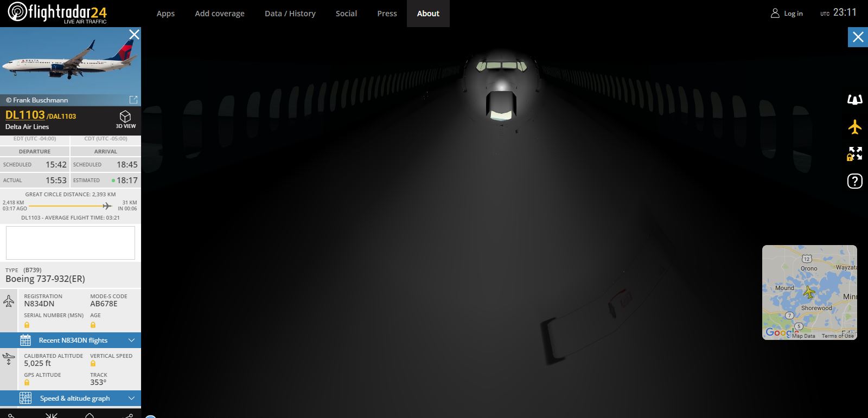Click the track value 353°
Viewport: 868px width, 418px height.
(98, 382)
